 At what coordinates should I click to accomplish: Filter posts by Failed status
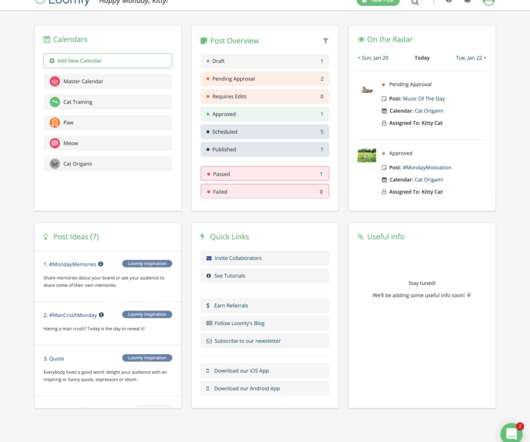(x=265, y=192)
